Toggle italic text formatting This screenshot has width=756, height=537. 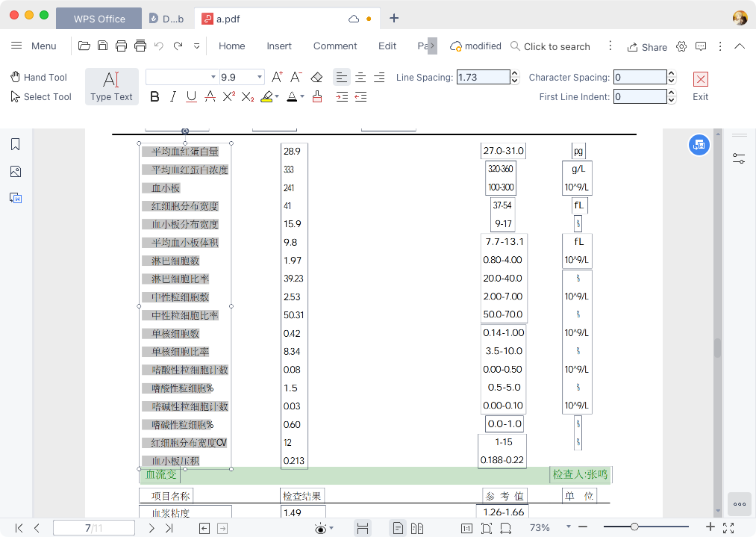pyautogui.click(x=173, y=96)
